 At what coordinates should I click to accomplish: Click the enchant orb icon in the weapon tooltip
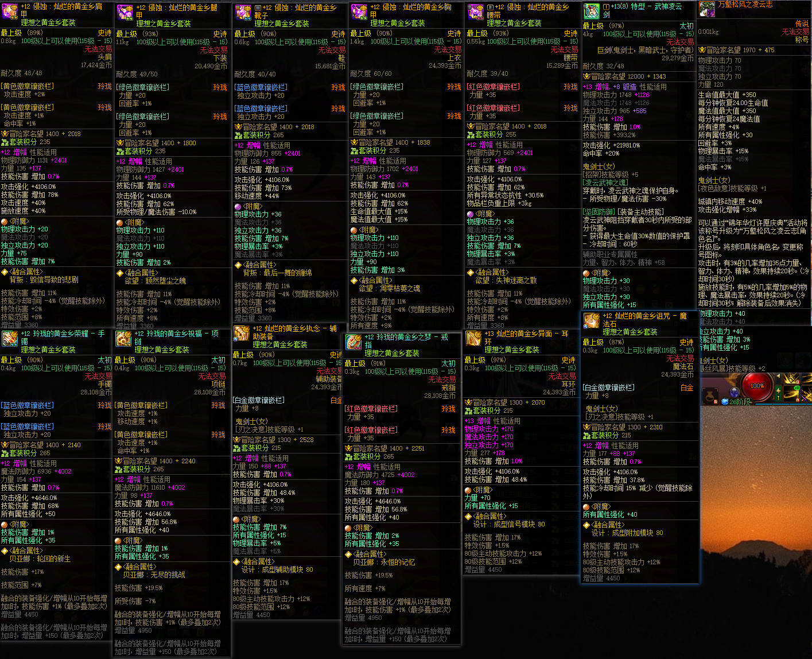[x=586, y=273]
